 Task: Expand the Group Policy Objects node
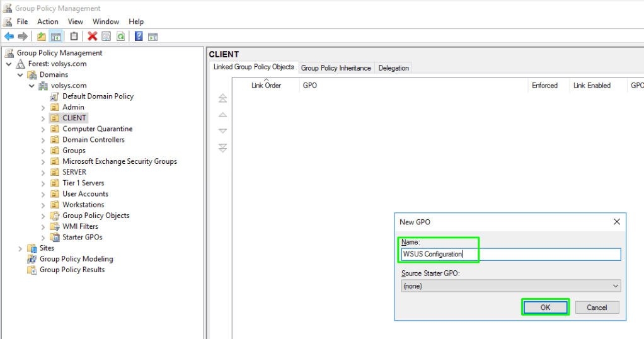click(43, 215)
